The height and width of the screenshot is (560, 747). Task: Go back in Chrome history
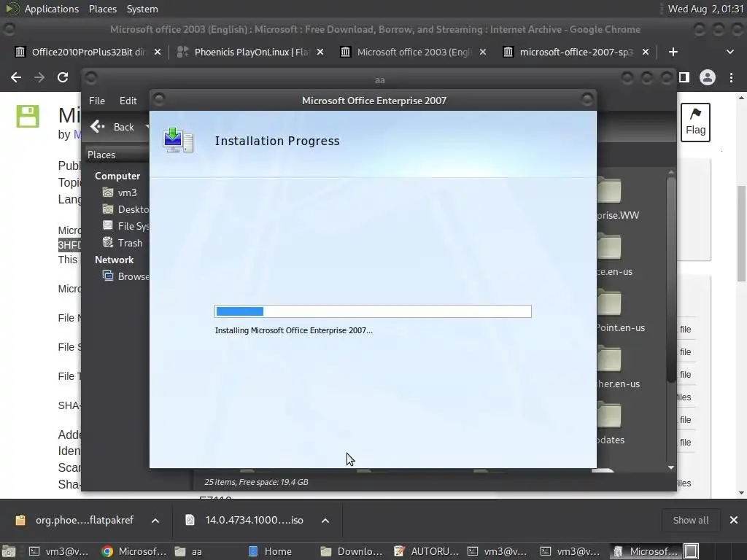point(16,77)
